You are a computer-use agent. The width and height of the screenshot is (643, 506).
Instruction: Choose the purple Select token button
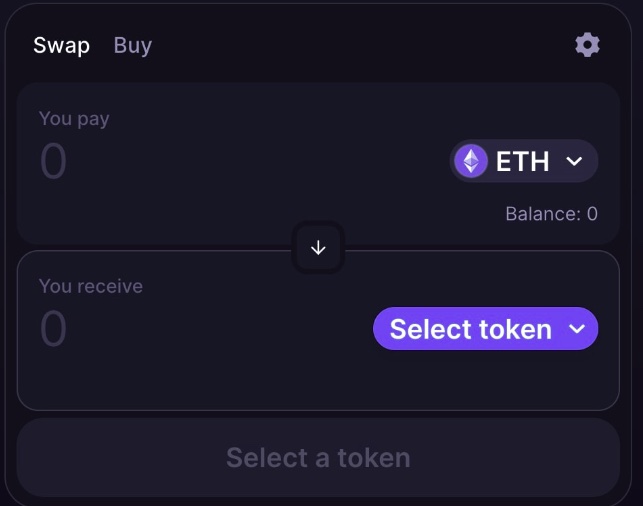tap(486, 328)
